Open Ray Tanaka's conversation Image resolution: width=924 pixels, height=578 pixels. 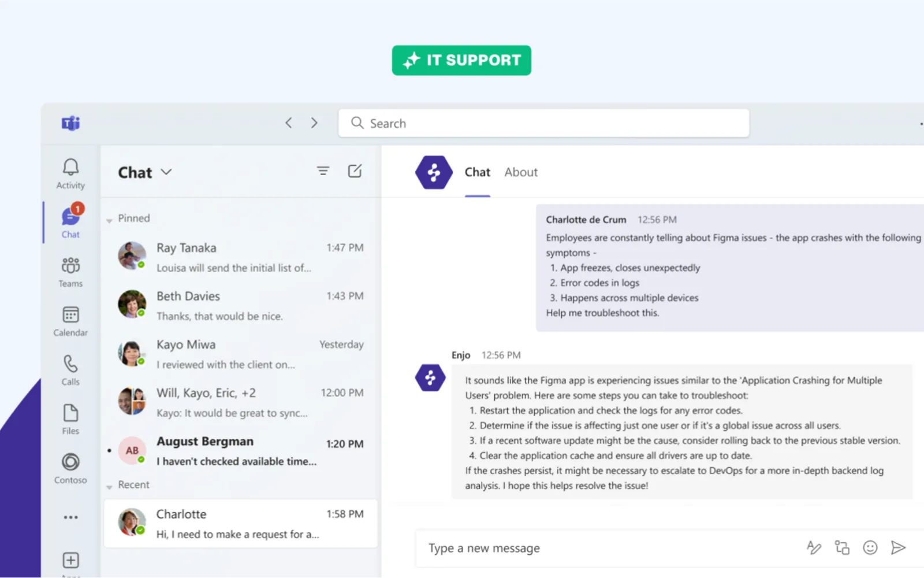point(241,257)
